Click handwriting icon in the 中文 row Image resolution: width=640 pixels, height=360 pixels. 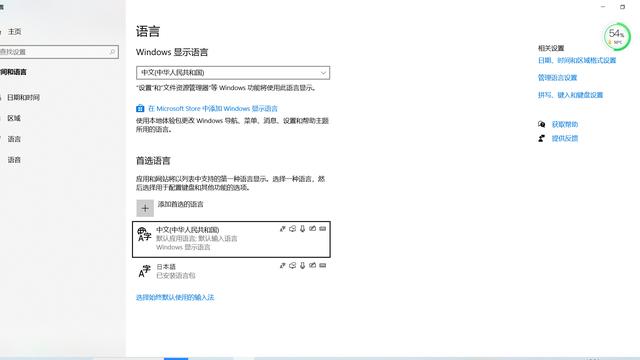(x=312, y=229)
